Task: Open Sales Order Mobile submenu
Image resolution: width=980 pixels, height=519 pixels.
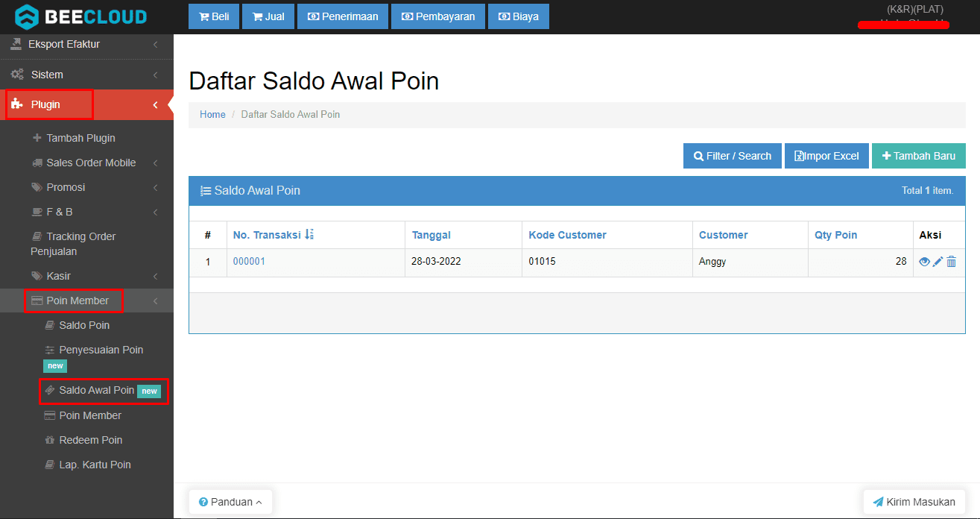Action: pyautogui.click(x=91, y=163)
